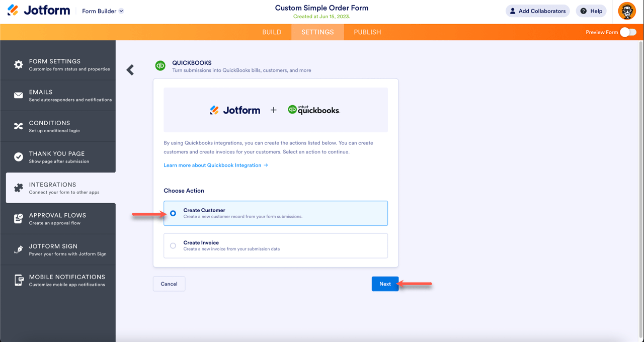Click the Approval Flows icon
The width and height of the screenshot is (644, 342).
(x=19, y=219)
